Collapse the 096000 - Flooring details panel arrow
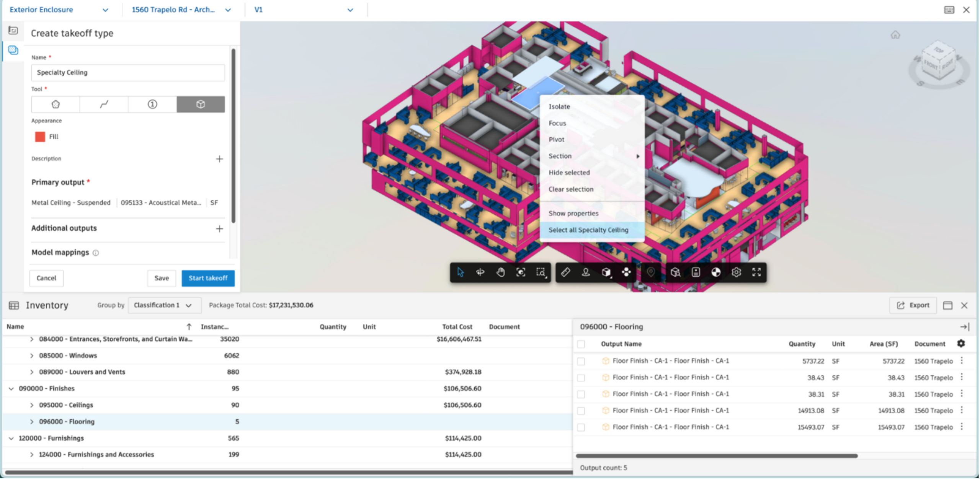The width and height of the screenshot is (980, 479). click(x=964, y=327)
